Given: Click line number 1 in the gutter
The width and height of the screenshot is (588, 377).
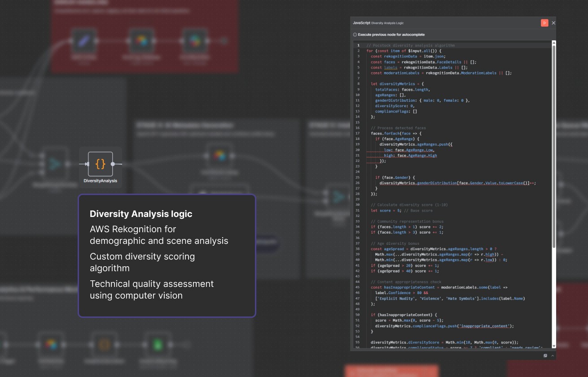Looking at the screenshot, I should pos(359,45).
